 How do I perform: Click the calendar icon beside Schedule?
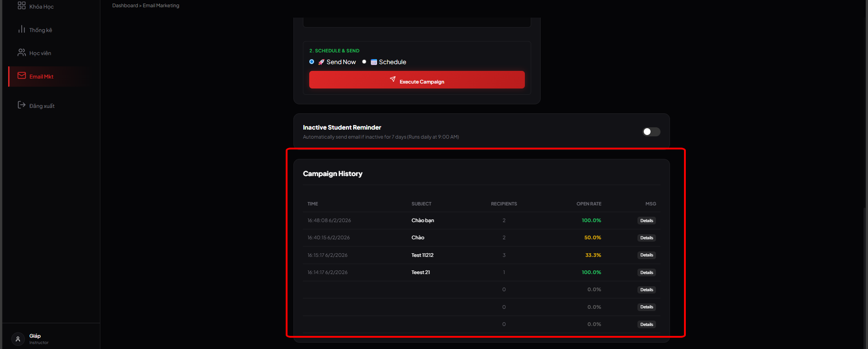coord(374,62)
